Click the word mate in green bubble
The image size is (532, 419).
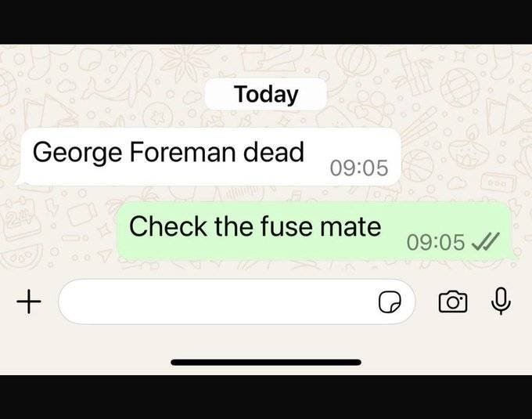click(350, 227)
